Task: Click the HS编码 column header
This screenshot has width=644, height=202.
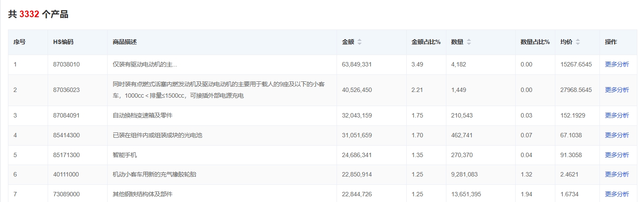Action: 63,42
